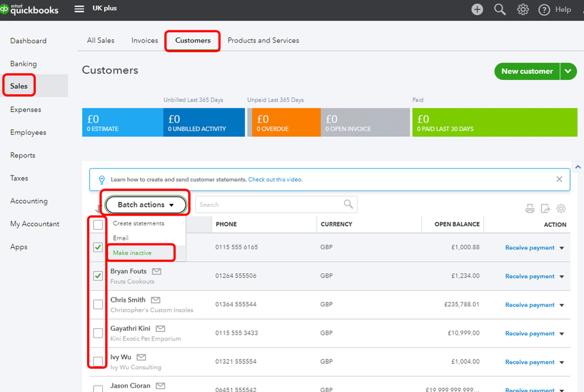
Task: Expand the New customer dropdown arrow
Action: click(x=568, y=71)
